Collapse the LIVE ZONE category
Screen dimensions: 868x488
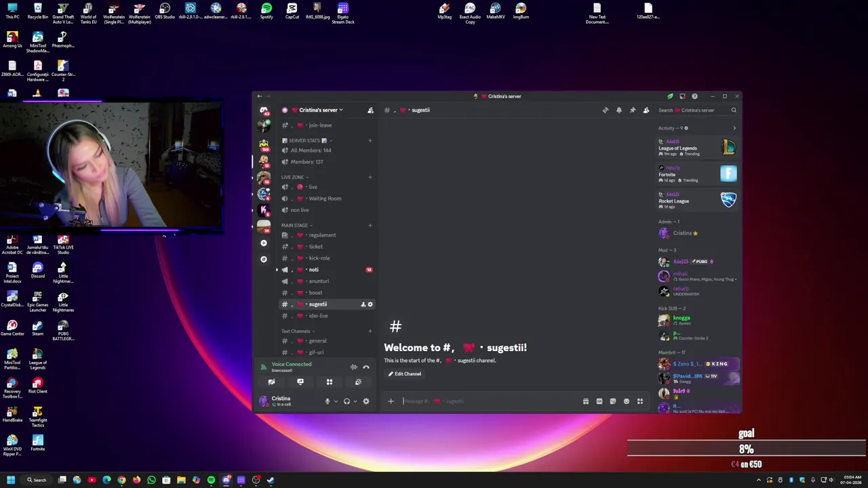(x=295, y=177)
